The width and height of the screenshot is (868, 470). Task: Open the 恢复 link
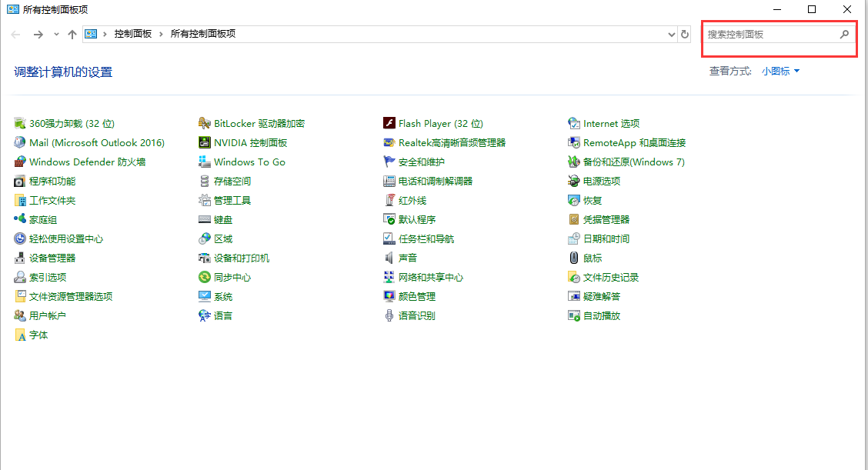[x=593, y=201]
